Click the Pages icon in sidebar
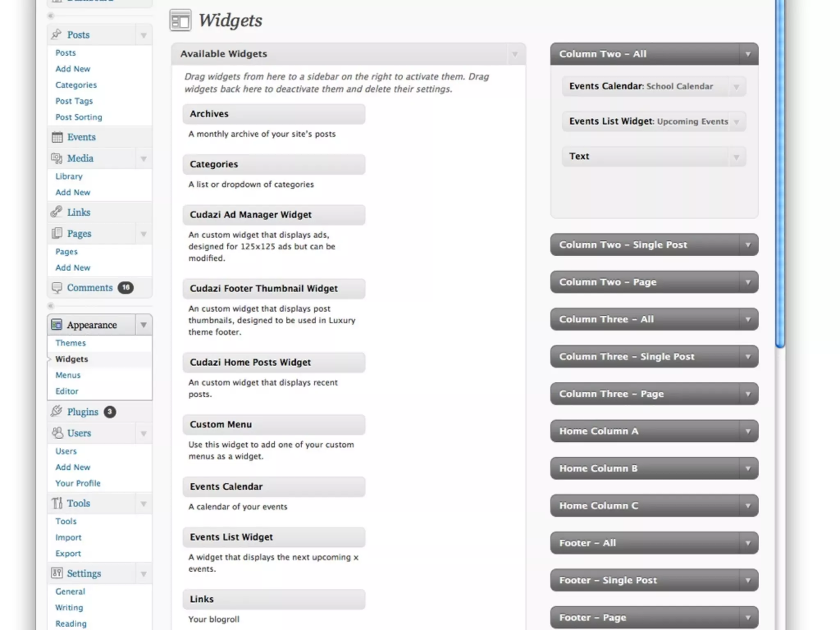840x630 pixels. 57,233
